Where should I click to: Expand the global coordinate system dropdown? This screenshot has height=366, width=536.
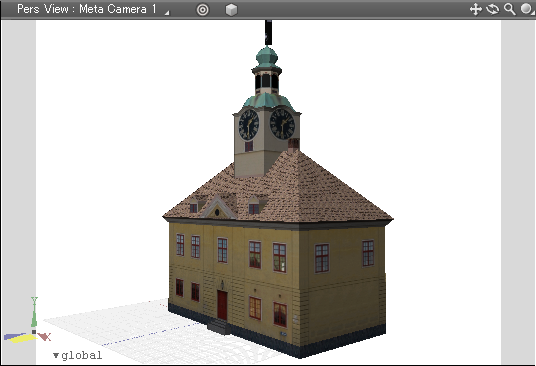pyautogui.click(x=78, y=355)
